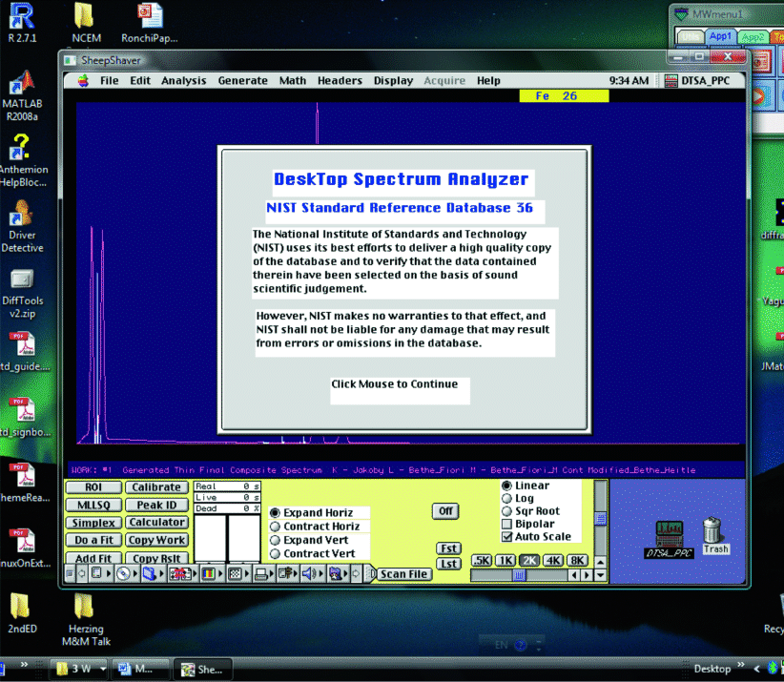The width and height of the screenshot is (784, 682).
Task: Open the Edit menu
Action: [x=140, y=80]
